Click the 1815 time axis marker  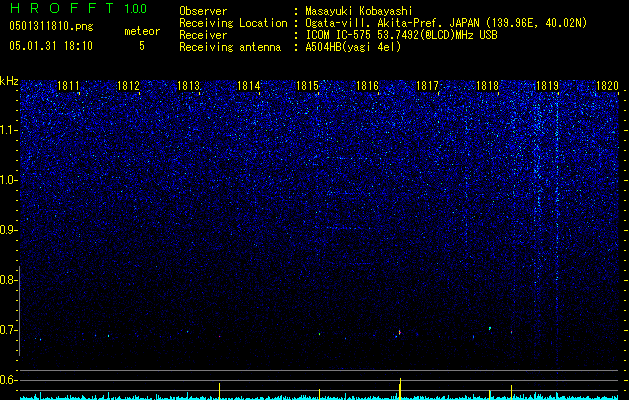307,86
